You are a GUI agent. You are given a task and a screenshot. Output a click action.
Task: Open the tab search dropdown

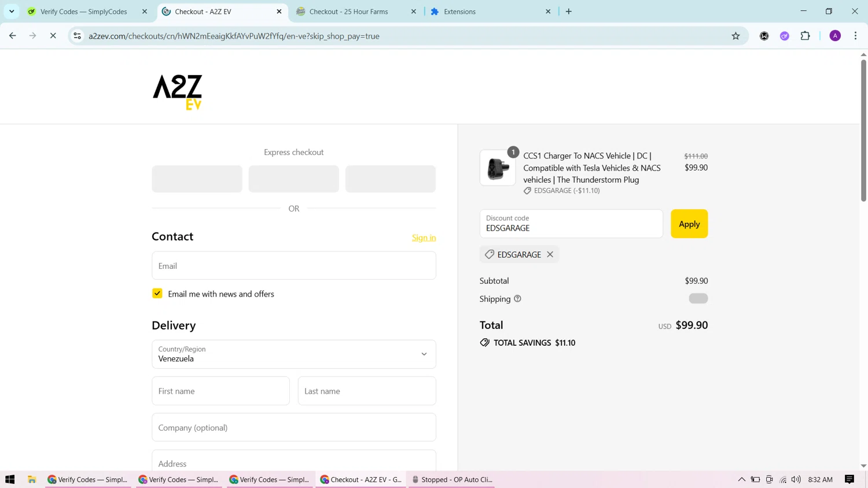point(12,12)
